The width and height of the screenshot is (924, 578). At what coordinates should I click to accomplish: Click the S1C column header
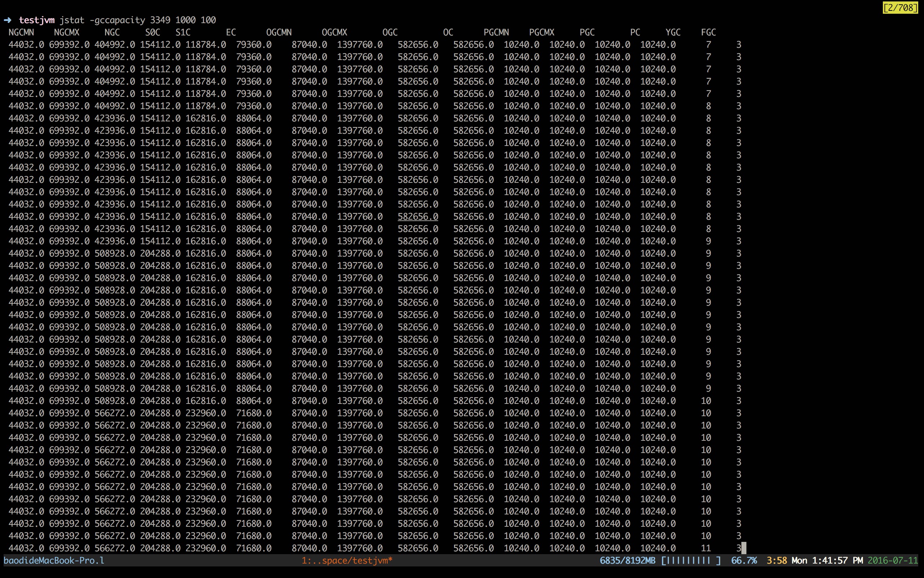[x=183, y=33]
